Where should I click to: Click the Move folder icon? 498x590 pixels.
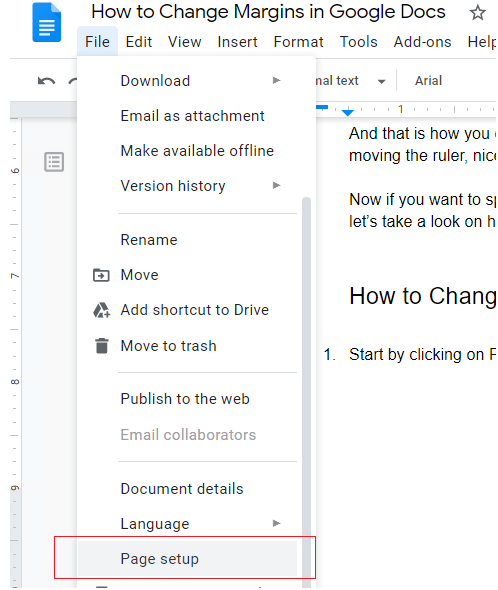101,275
